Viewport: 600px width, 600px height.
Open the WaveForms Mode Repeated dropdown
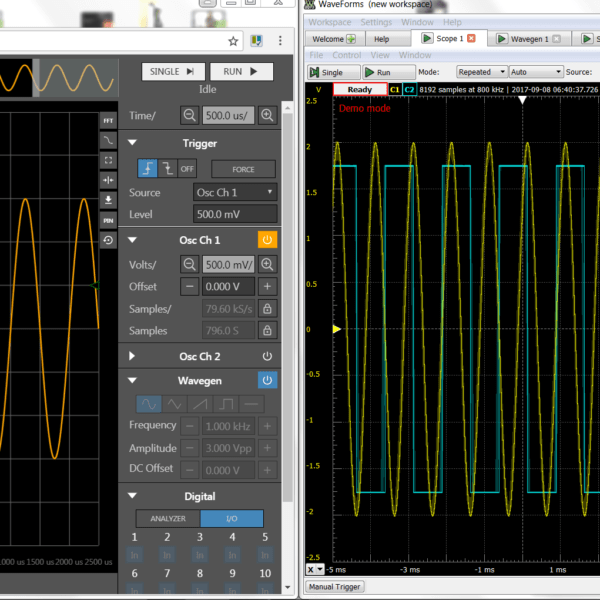(x=482, y=72)
